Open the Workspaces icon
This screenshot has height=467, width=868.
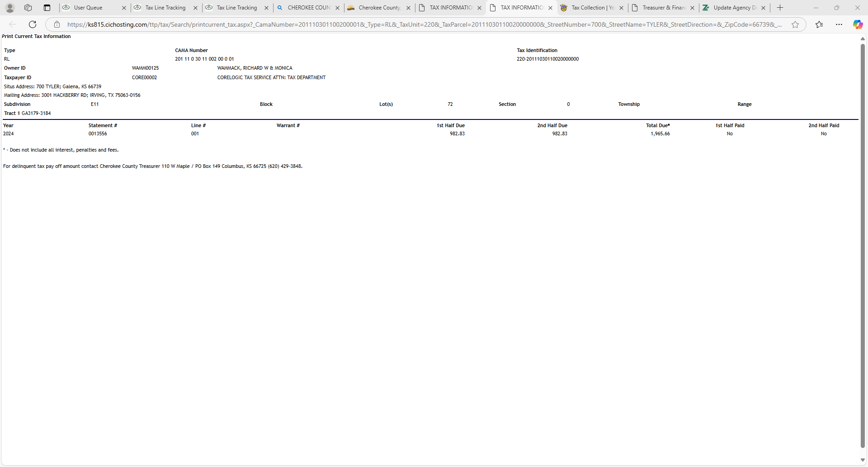(28, 8)
